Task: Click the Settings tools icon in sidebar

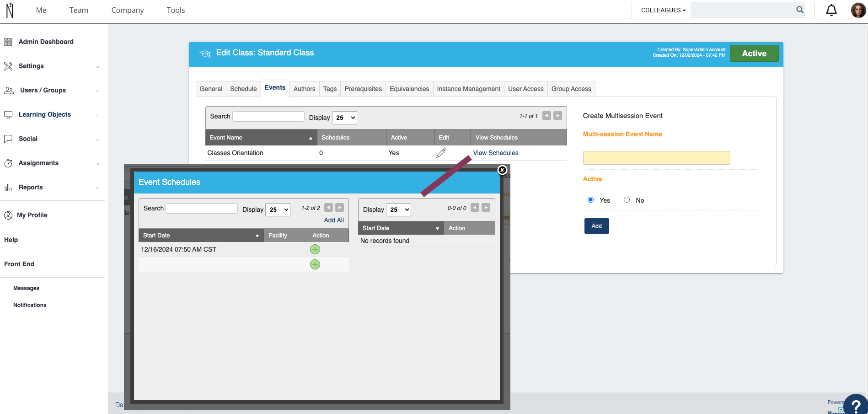Action: click(x=8, y=66)
